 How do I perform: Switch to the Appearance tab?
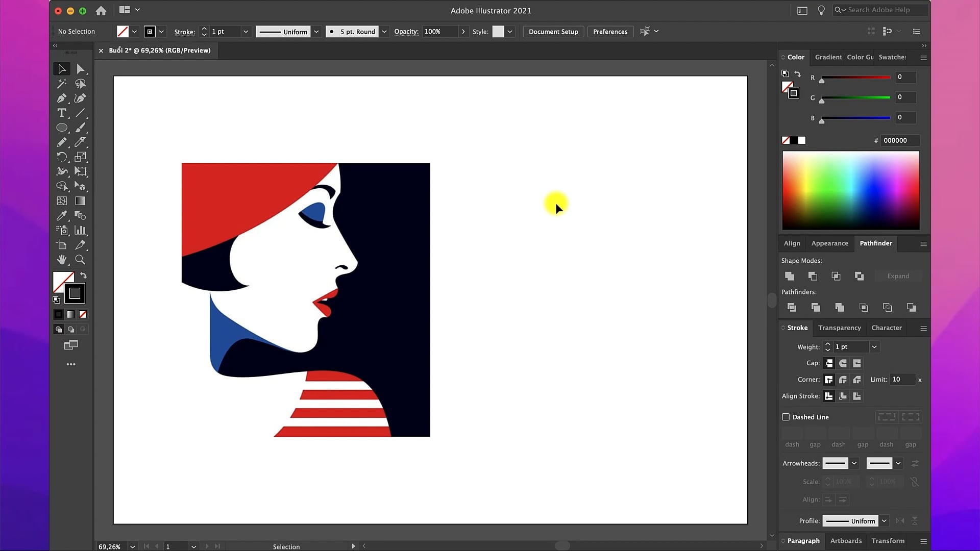[829, 243]
